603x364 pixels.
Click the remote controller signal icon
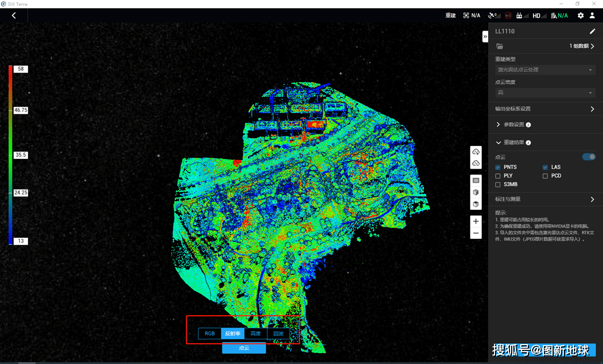[522, 16]
